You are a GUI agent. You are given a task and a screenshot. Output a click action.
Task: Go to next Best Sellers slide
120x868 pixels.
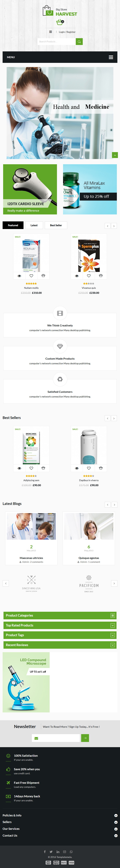coord(114,418)
